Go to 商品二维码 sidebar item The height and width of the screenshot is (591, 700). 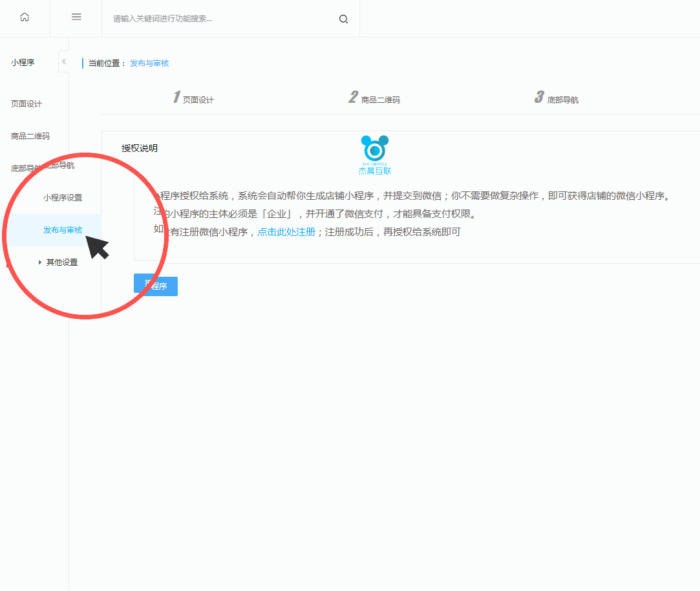tap(30, 136)
